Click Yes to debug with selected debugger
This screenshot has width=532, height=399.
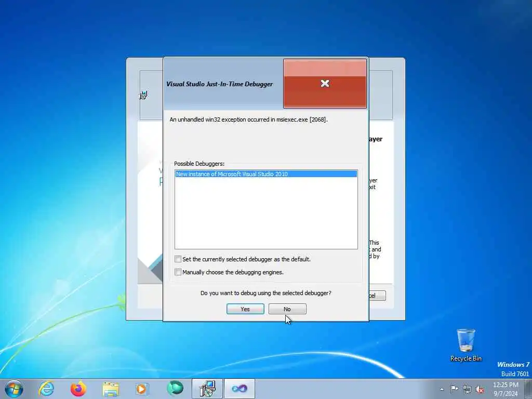point(245,309)
